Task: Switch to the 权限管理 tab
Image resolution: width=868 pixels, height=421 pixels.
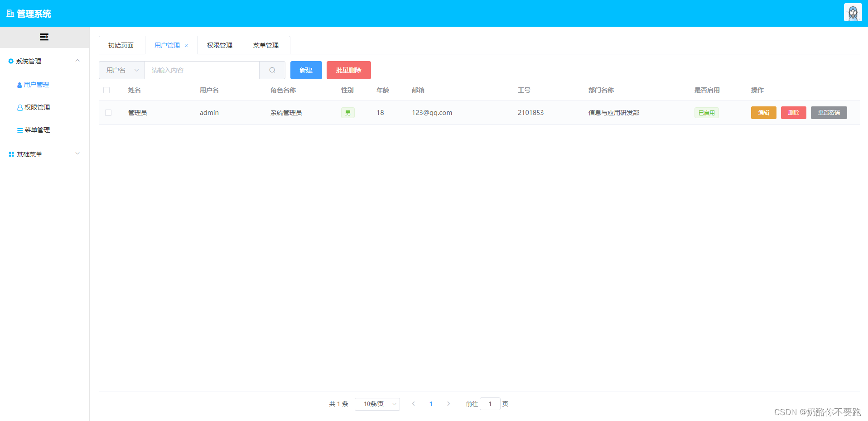Action: [x=220, y=45]
